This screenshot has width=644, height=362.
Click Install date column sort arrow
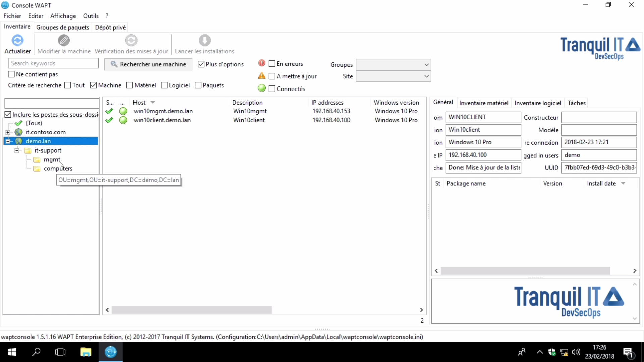point(623,183)
